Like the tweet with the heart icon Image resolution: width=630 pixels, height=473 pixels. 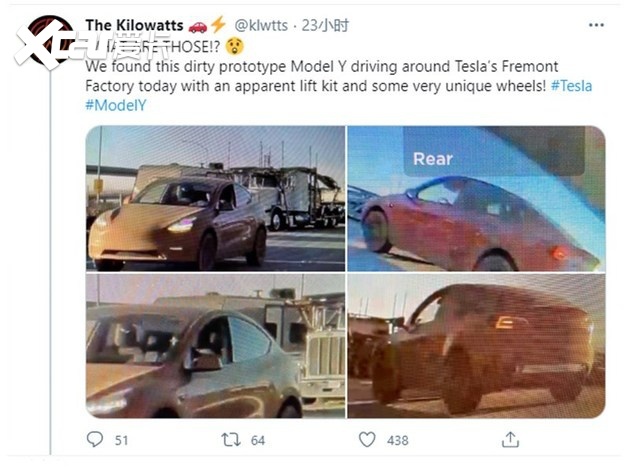coord(368,439)
